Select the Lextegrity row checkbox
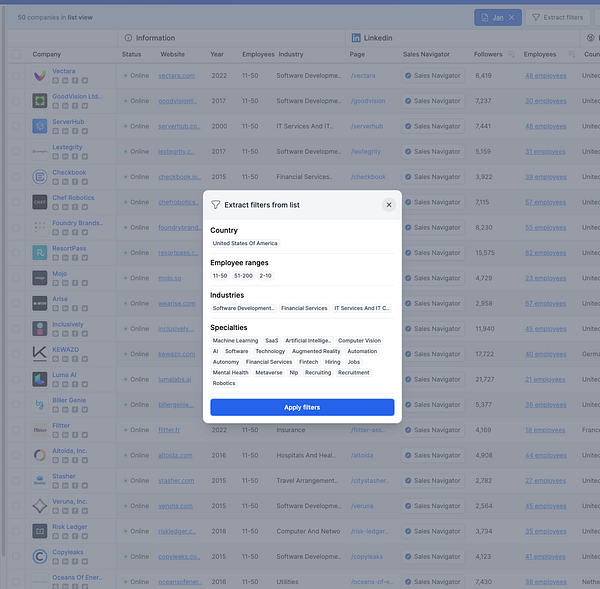 (x=16, y=151)
